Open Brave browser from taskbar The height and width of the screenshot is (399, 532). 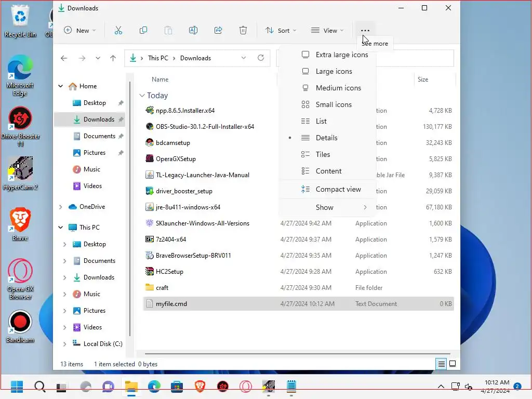pos(200,387)
